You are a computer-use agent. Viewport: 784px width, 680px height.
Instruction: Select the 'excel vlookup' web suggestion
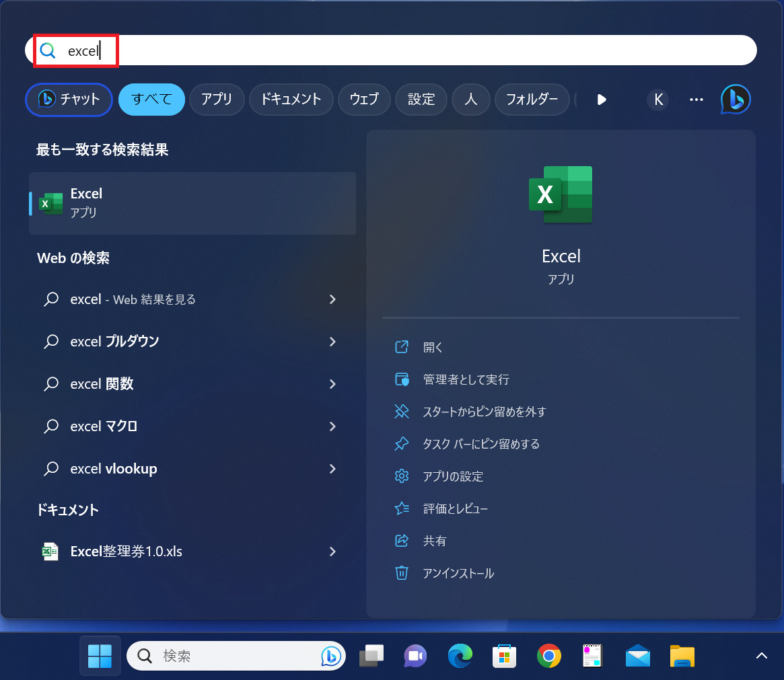(x=192, y=469)
